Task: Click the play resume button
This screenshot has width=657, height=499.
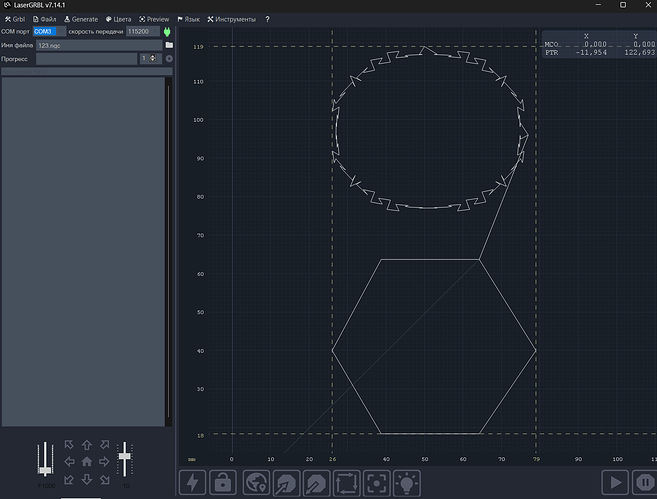Action: point(615,483)
